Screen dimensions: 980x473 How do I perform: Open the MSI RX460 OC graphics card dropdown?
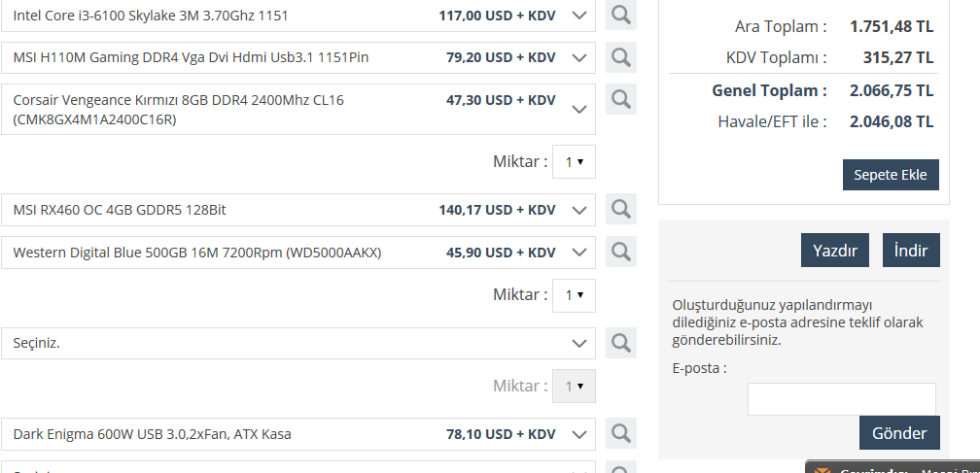pos(580,209)
